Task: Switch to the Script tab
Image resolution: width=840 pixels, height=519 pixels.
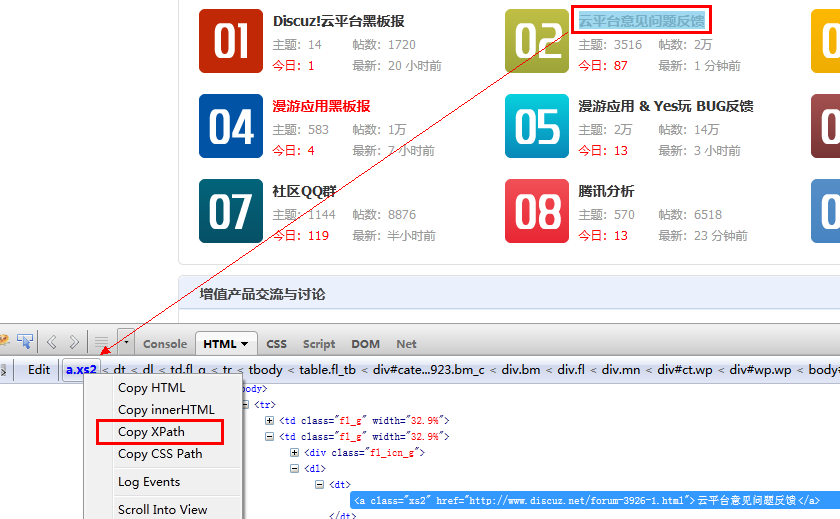Action: (x=319, y=344)
